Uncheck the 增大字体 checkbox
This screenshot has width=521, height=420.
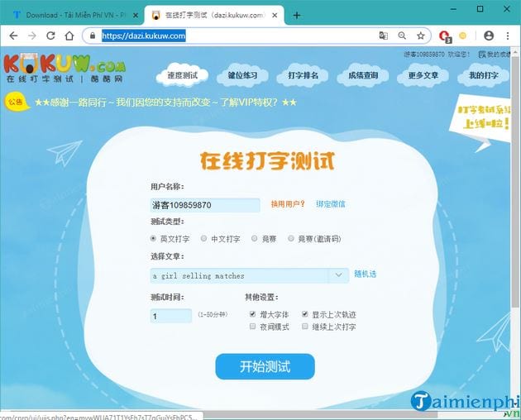pyautogui.click(x=253, y=315)
